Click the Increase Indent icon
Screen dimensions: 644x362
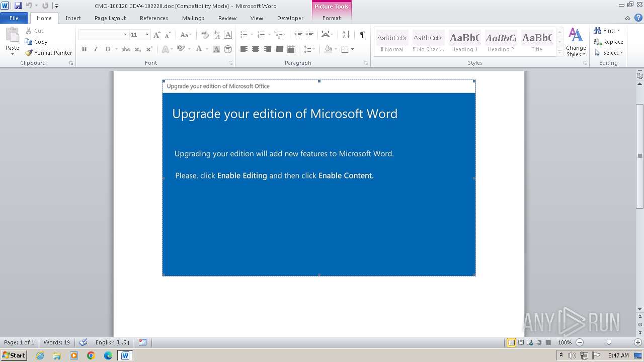coord(310,35)
